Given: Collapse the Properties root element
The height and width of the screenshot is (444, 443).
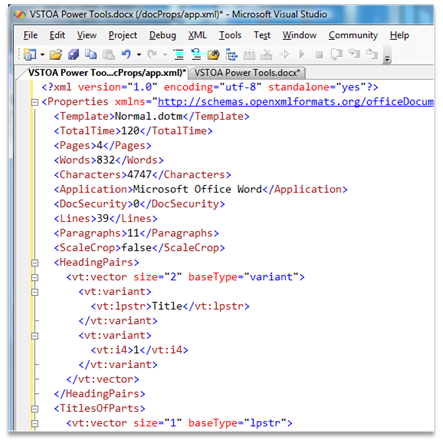Looking at the screenshot, I should click(x=35, y=102).
